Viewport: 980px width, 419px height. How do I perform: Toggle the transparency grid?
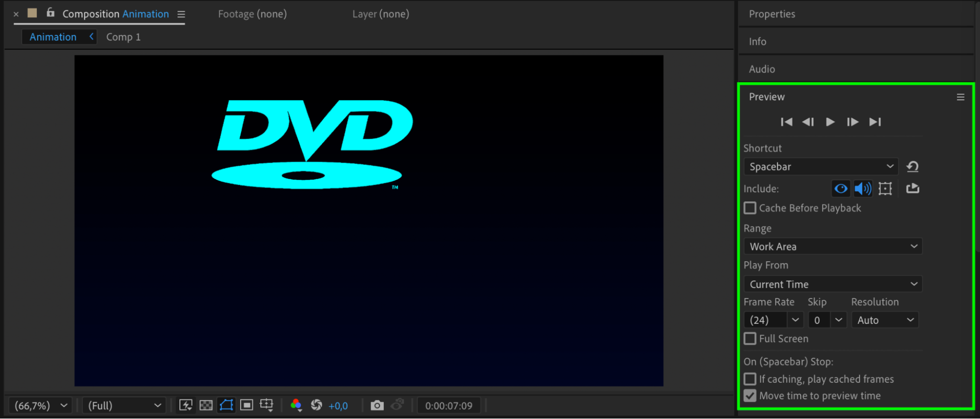206,405
